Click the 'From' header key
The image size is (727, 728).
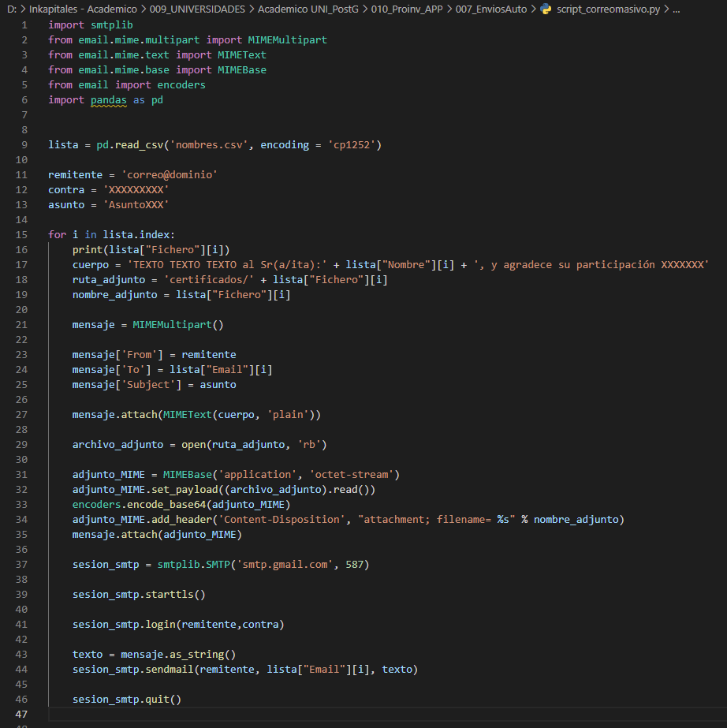140,355
